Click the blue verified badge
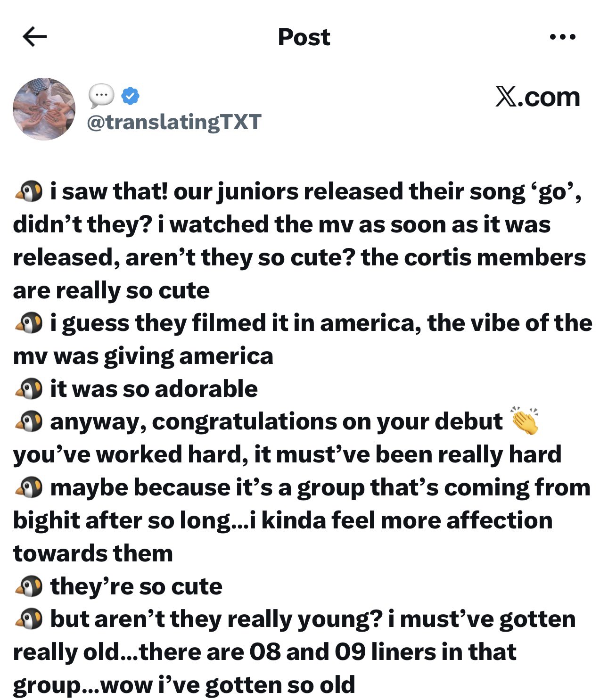 click(130, 96)
